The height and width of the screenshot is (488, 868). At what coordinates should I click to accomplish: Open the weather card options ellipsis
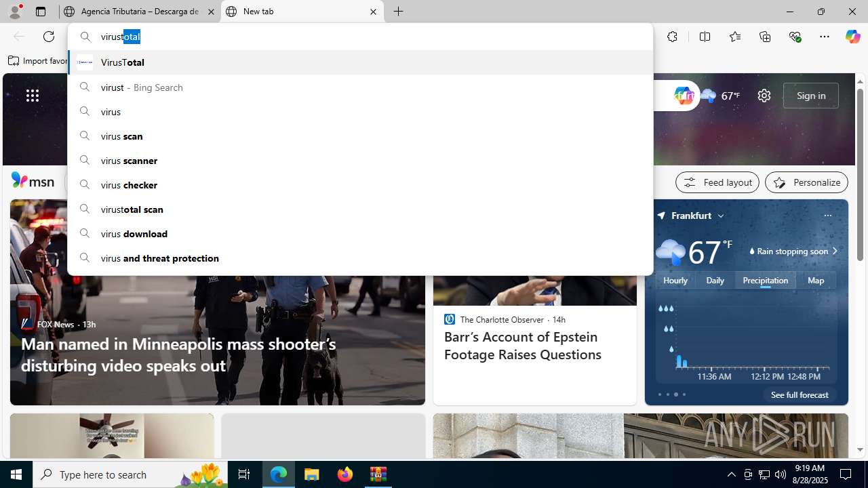[827, 216]
